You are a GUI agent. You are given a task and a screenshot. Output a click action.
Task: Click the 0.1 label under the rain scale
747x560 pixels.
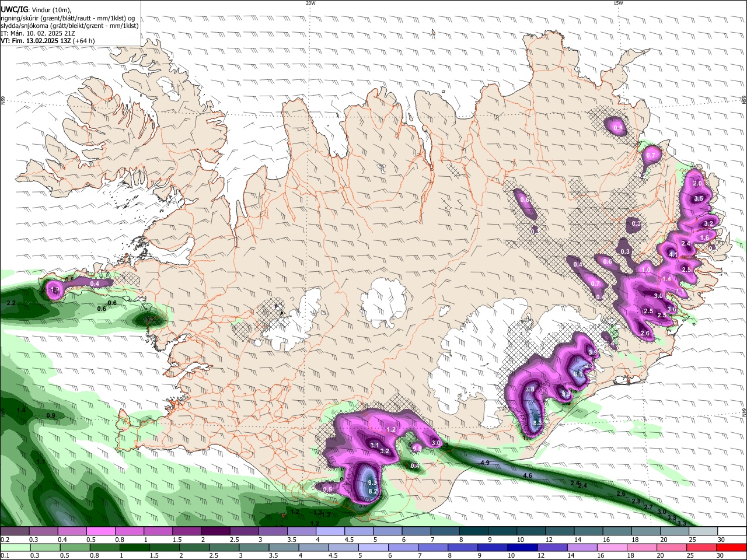coord(4,556)
